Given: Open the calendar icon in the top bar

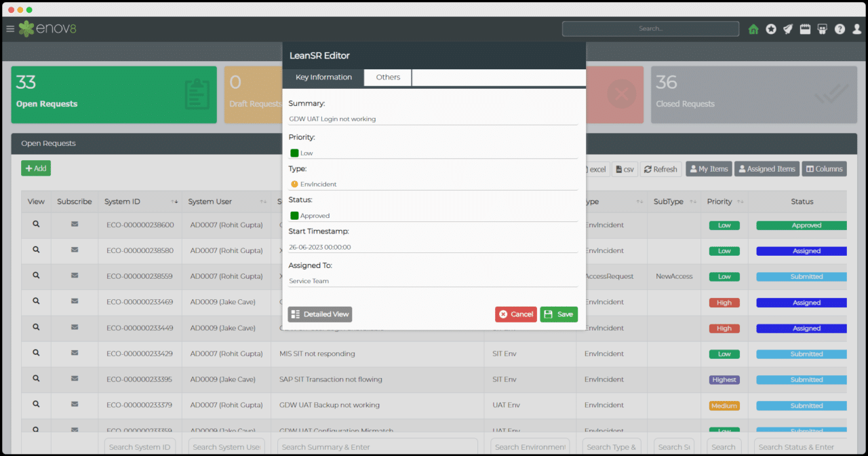Looking at the screenshot, I should click(x=804, y=28).
